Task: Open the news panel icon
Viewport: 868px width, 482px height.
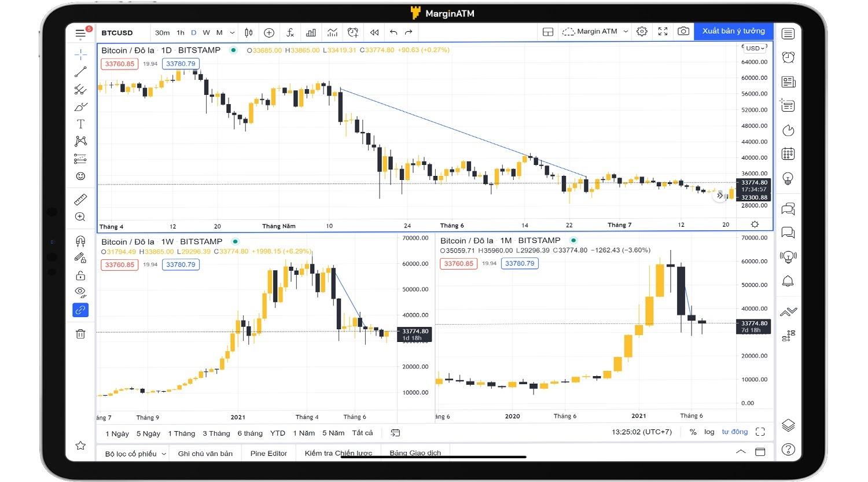Action: [x=788, y=82]
